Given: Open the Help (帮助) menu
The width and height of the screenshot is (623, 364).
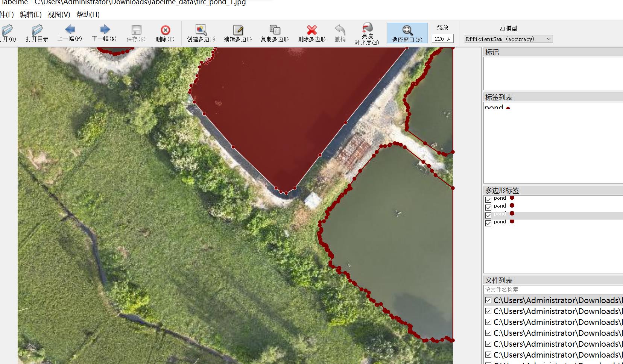Looking at the screenshot, I should coord(88,15).
